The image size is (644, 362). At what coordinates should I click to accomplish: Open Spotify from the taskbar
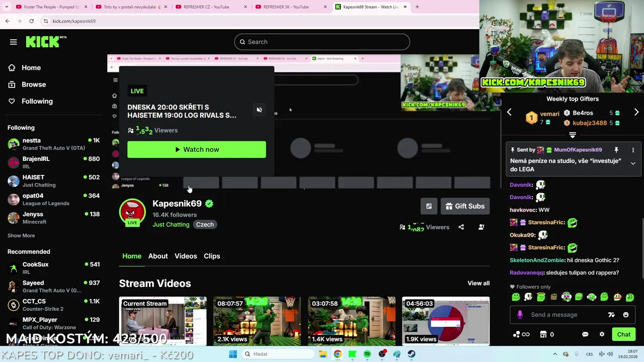click(367, 354)
